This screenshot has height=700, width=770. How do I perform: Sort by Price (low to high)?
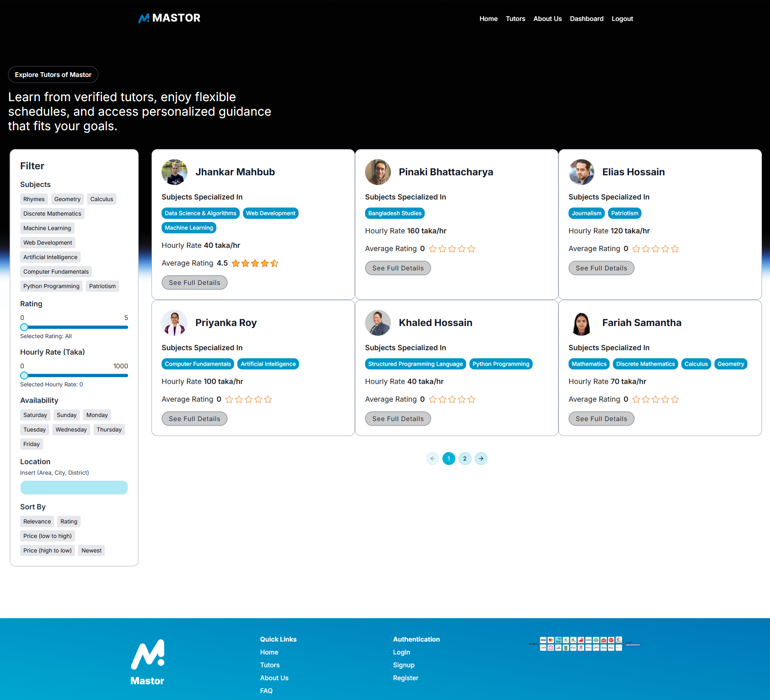48,536
